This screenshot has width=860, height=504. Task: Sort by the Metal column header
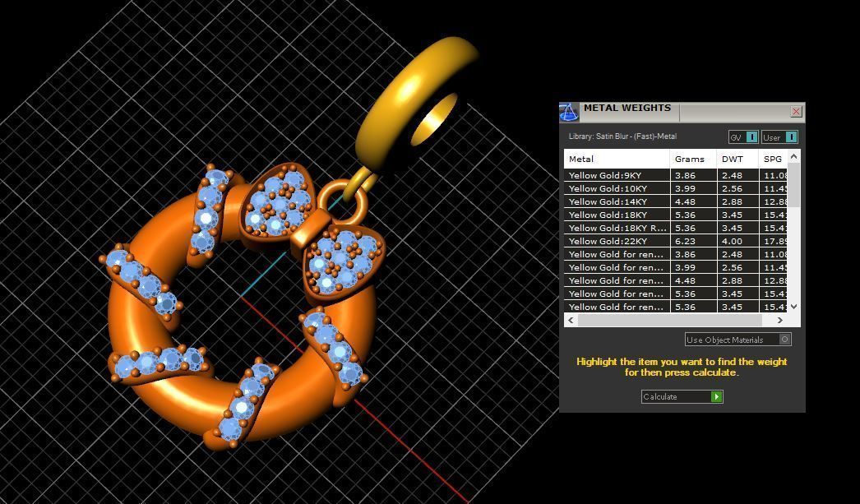617,159
